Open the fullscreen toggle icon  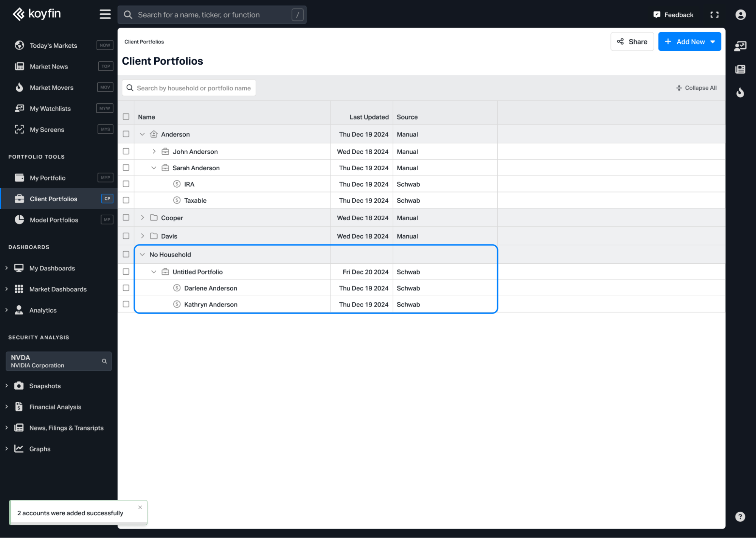click(x=714, y=15)
